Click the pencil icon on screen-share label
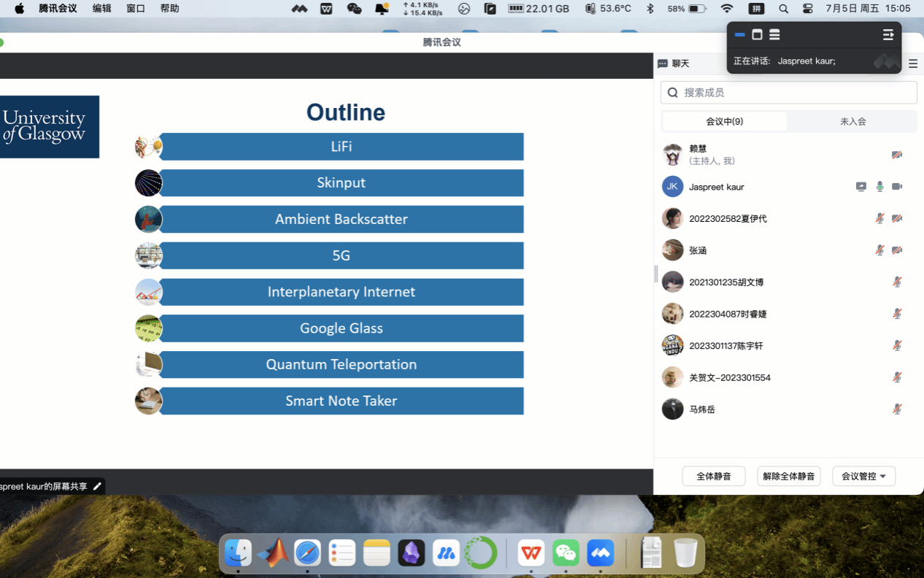The height and width of the screenshot is (578, 924). 97,486
